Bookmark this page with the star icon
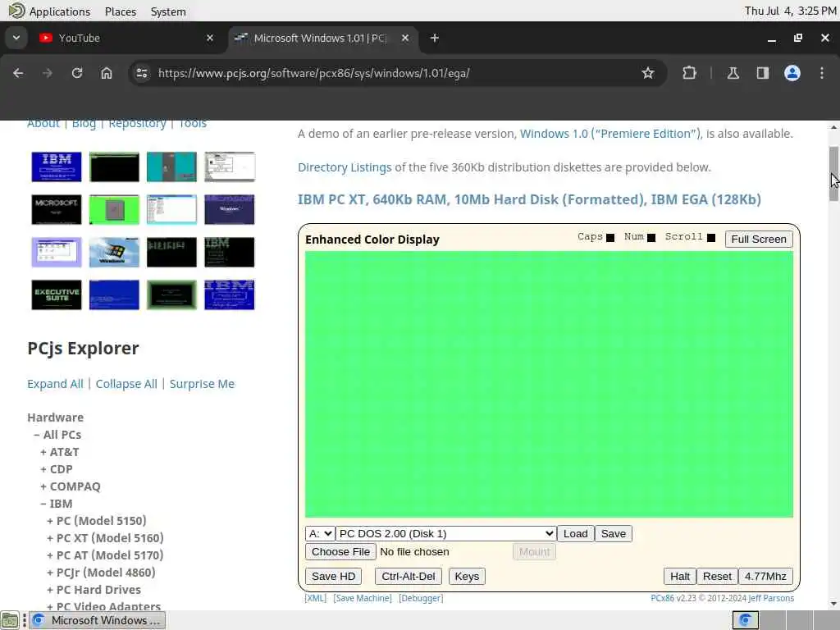 point(648,73)
